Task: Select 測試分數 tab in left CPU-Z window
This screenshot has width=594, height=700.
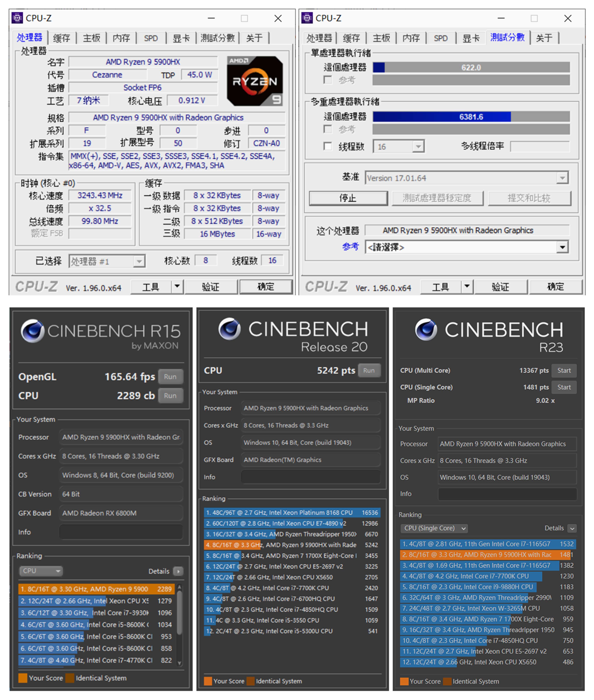Action: coord(218,38)
